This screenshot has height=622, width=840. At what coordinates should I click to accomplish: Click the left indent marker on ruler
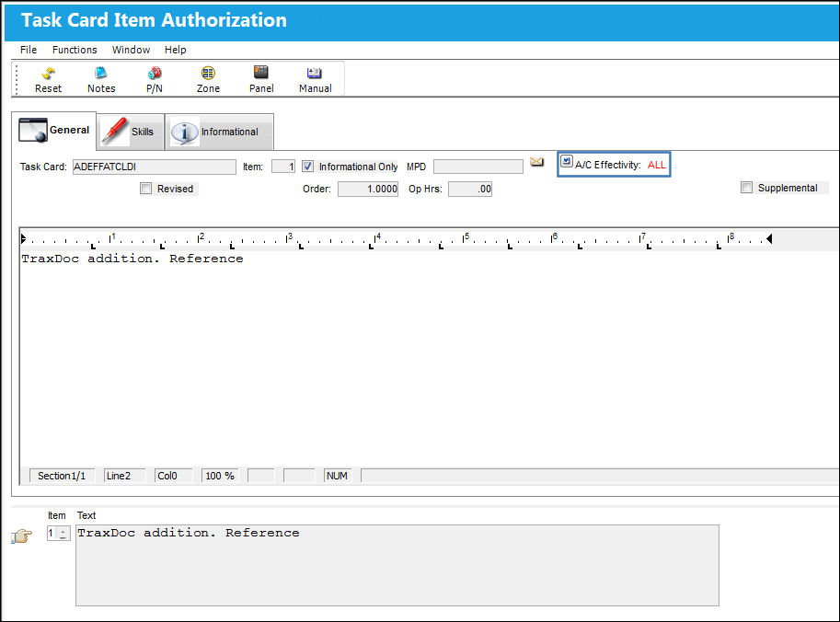click(23, 238)
